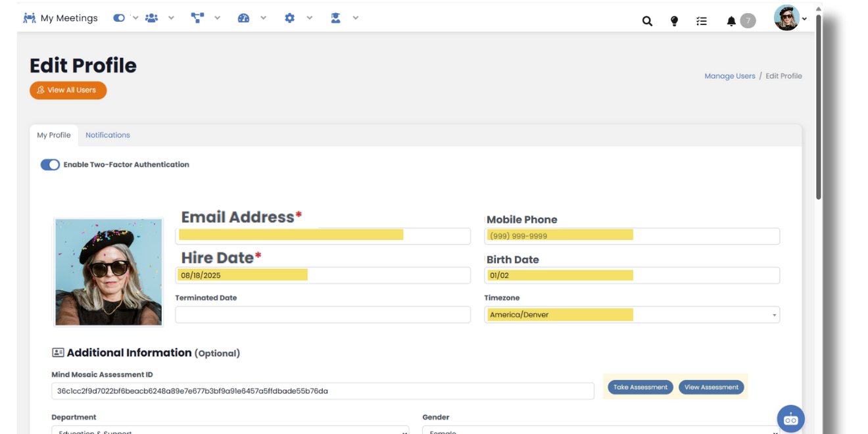Switch to the Notifications tab

pos(108,135)
